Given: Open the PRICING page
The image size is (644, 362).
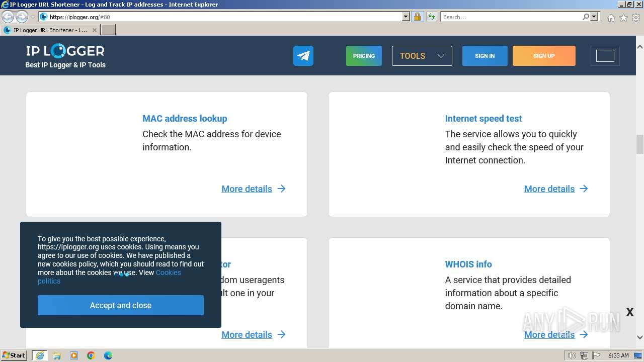Looking at the screenshot, I should (x=364, y=56).
